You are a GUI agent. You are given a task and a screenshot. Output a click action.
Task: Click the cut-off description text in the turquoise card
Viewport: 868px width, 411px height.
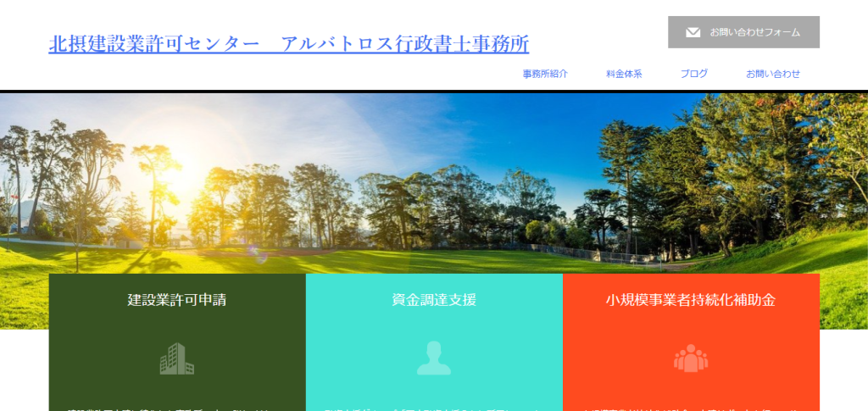tap(433, 408)
